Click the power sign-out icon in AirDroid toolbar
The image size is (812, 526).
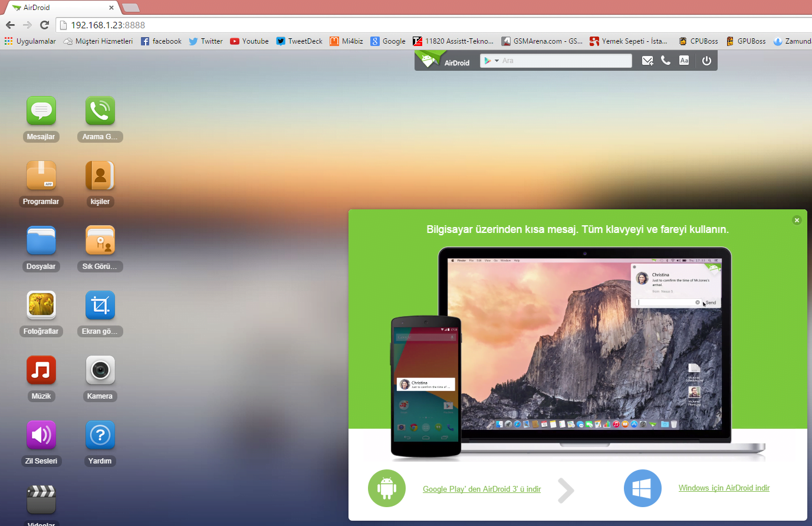706,60
